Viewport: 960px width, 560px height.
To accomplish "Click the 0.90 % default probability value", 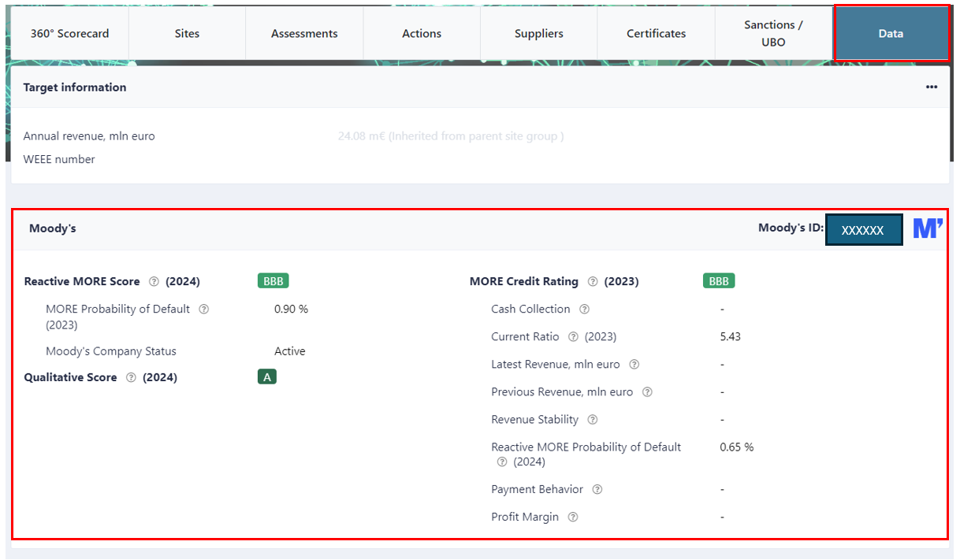I will pyautogui.click(x=291, y=309).
